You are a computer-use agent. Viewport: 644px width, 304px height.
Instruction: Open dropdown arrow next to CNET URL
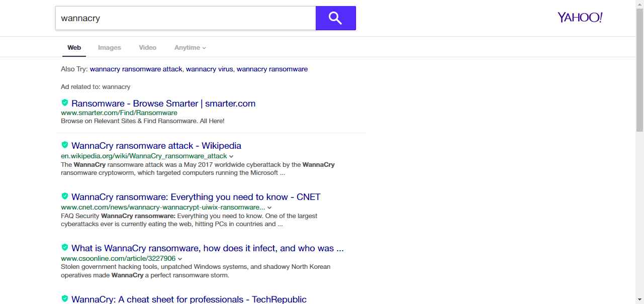coord(269,208)
